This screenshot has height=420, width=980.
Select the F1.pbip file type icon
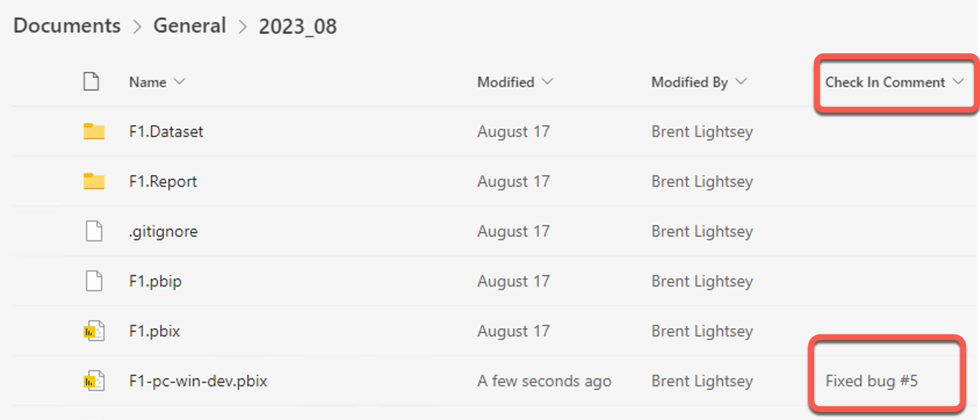pos(93,281)
